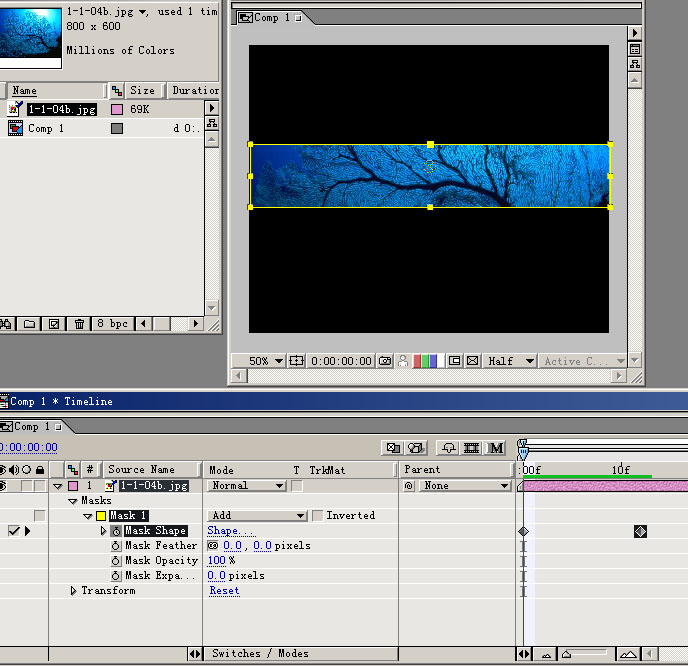
Task: Click the region of interest icon
Action: click(x=455, y=361)
